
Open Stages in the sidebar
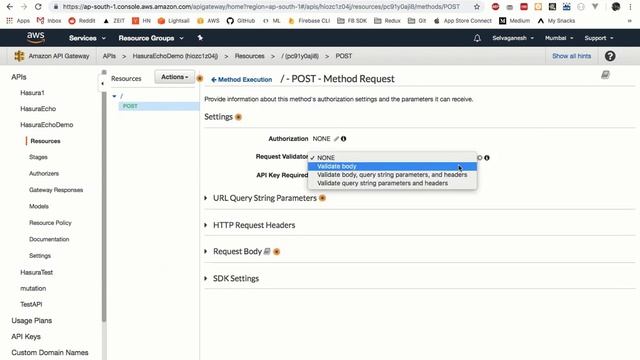[38, 157]
